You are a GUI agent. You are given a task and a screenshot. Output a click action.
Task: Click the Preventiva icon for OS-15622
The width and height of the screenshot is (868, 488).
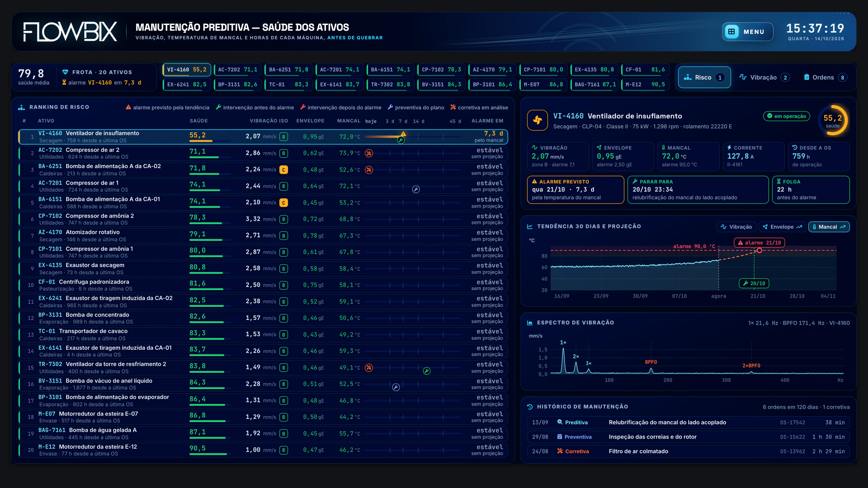coord(560,437)
